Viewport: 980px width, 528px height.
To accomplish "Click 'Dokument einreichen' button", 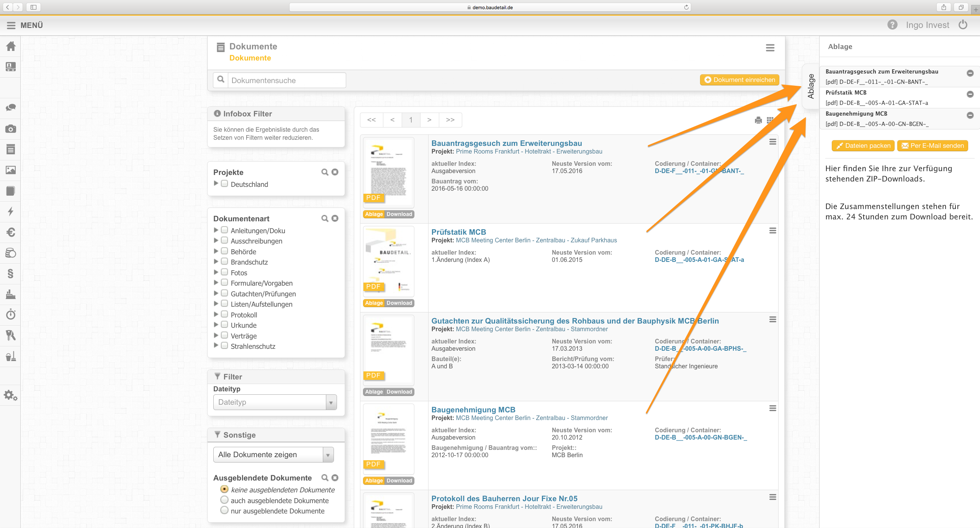I will [739, 80].
